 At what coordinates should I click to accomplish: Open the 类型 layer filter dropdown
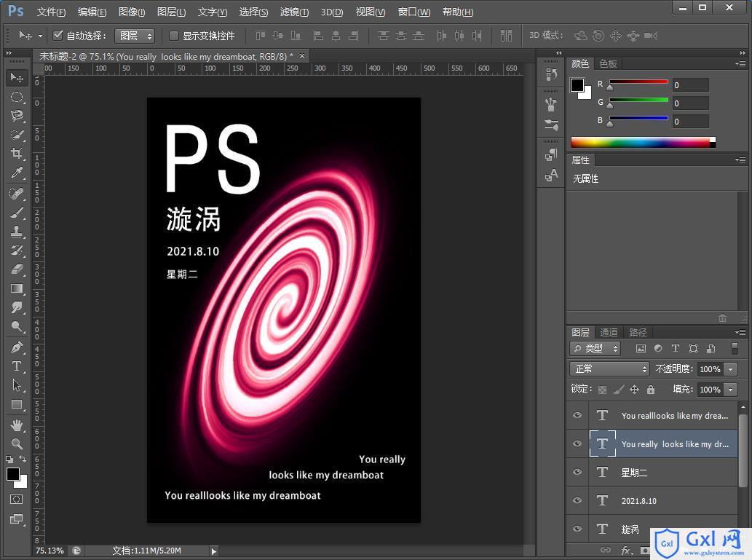pos(595,348)
